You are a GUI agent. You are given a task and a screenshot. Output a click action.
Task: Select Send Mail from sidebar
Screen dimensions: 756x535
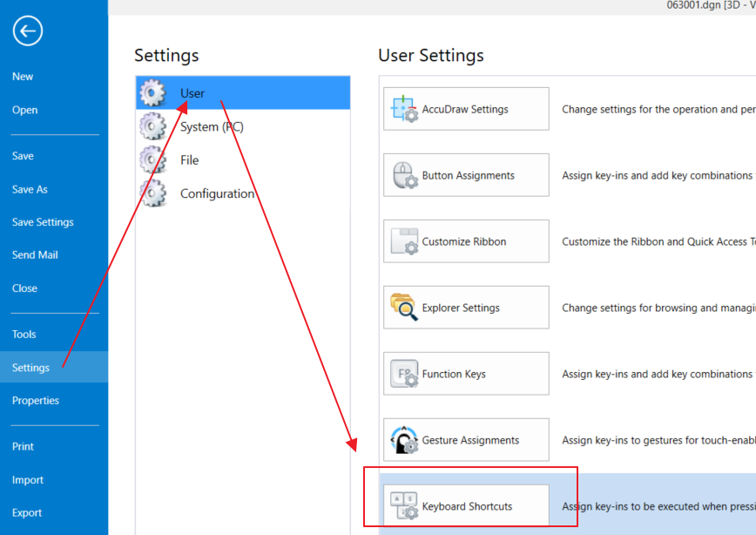(35, 255)
